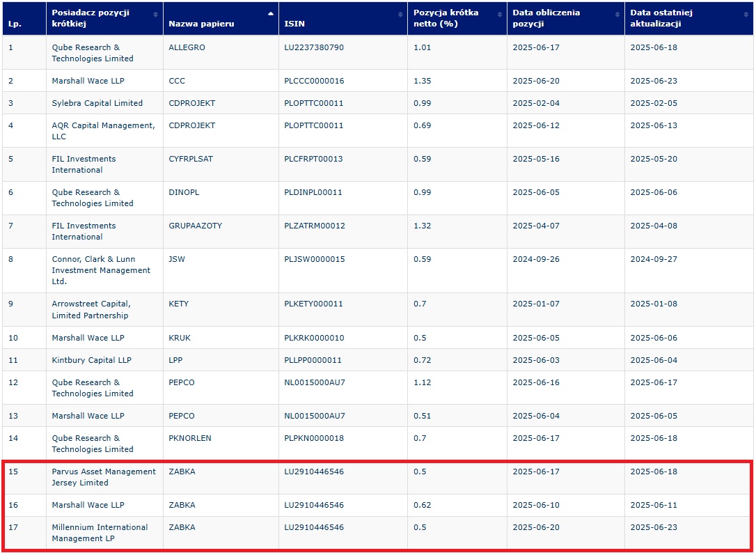Click Data ostatniej aktualizacji sort arrows

point(746,15)
